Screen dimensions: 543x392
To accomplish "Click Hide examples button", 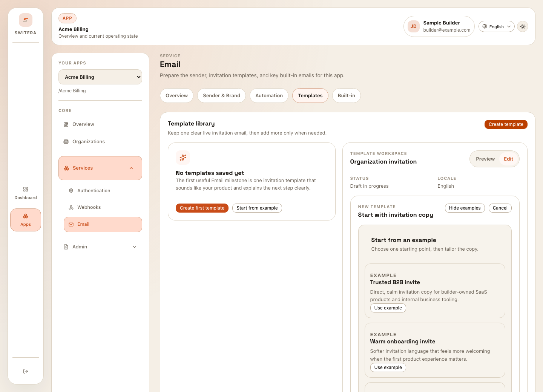I will 465,208.
